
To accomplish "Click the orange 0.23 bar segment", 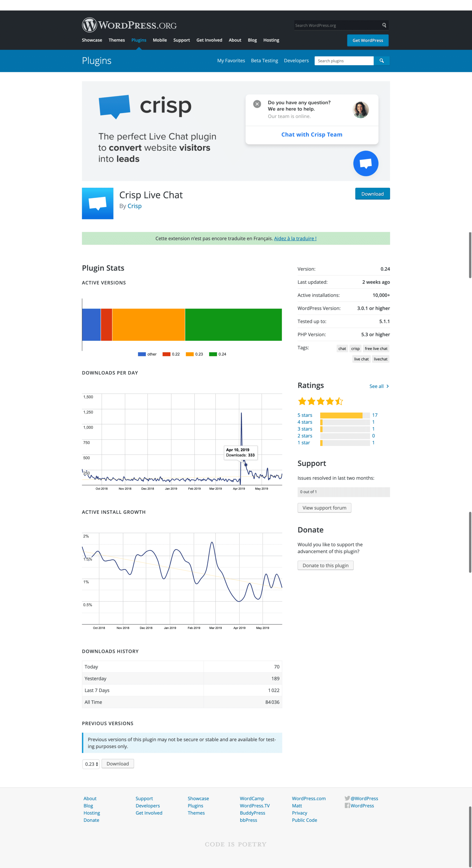I will [149, 325].
